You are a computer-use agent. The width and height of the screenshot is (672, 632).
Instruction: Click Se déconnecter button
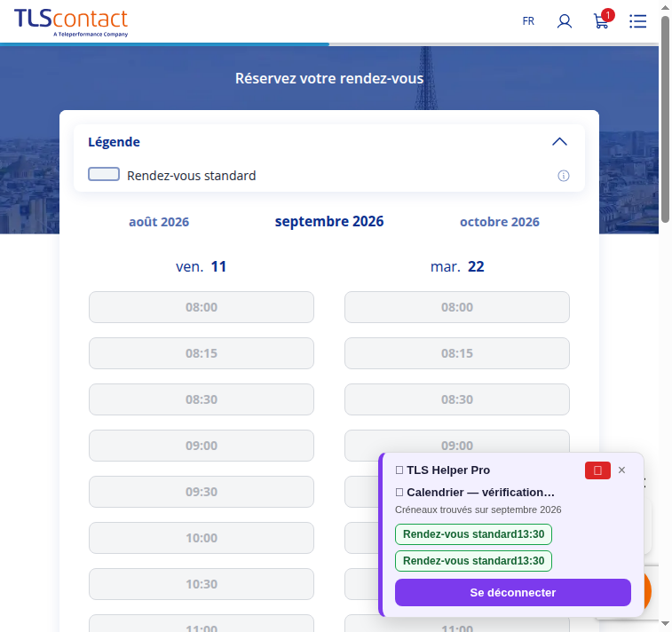click(512, 593)
